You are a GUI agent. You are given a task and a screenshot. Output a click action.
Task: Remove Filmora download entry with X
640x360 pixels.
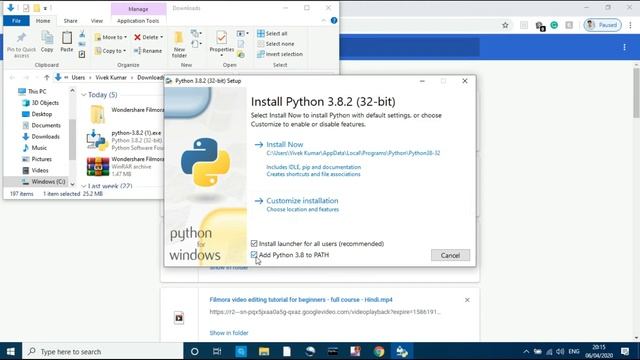[x=467, y=300]
